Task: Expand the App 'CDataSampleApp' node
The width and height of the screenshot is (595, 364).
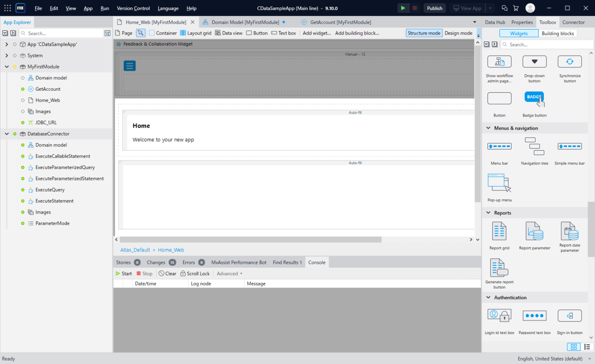Action: [x=7, y=44]
